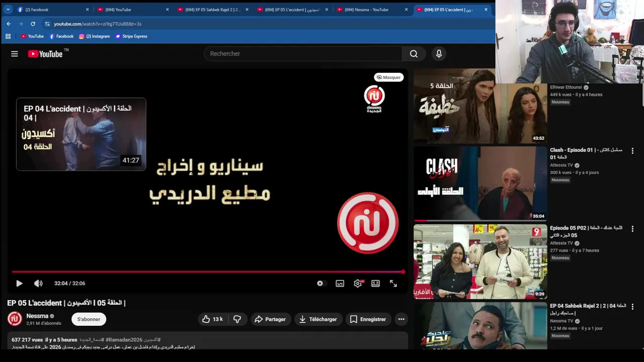The height and width of the screenshot is (362, 644).
Task: Mute the video using speaker icon
Action: pyautogui.click(x=38, y=284)
